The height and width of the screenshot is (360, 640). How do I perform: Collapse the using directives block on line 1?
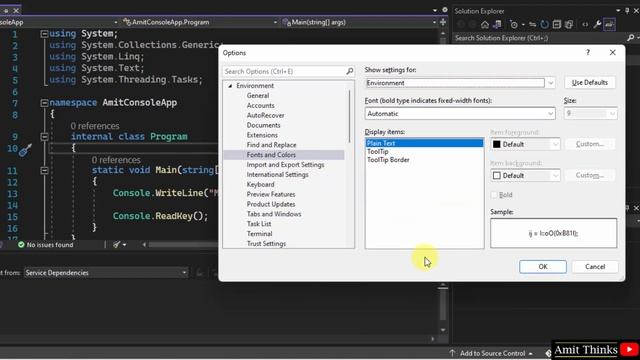[x=44, y=34]
